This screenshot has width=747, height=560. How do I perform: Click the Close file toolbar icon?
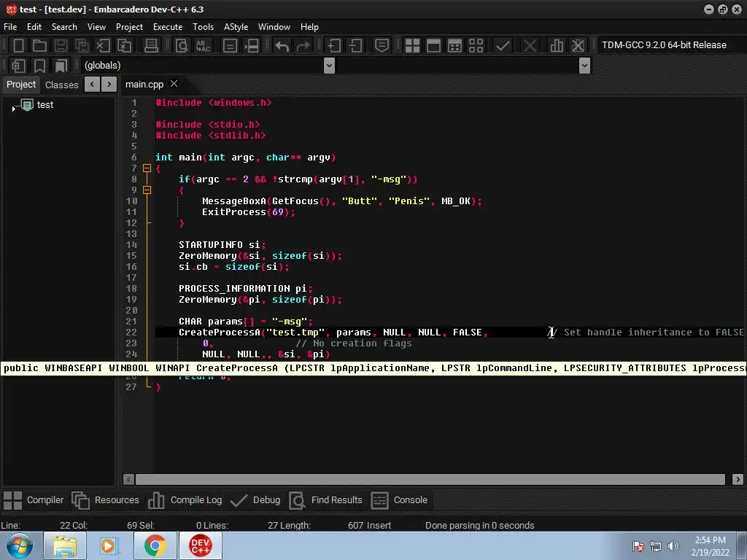point(103,45)
